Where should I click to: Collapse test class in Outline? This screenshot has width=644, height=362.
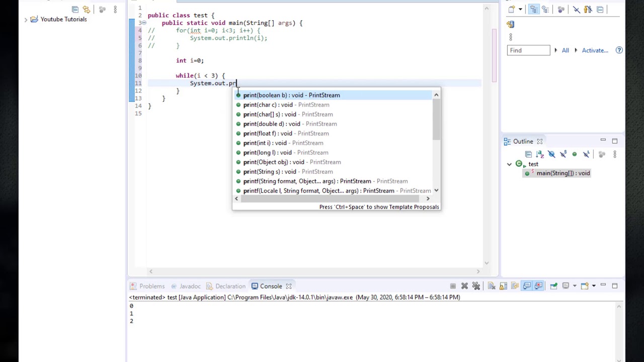point(509,164)
